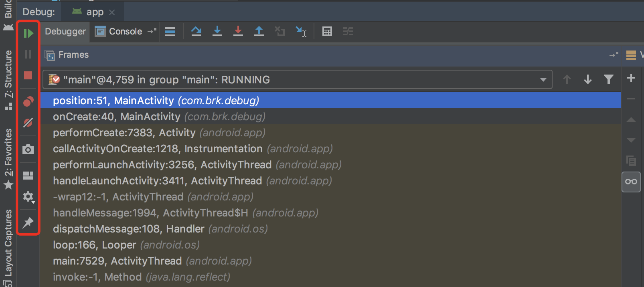Click Show Execution Point icon
The width and height of the screenshot is (644, 287).
170,32
